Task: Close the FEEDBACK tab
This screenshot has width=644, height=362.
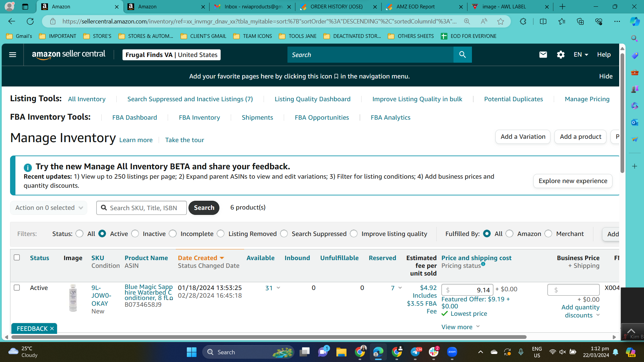Action: tap(52, 328)
